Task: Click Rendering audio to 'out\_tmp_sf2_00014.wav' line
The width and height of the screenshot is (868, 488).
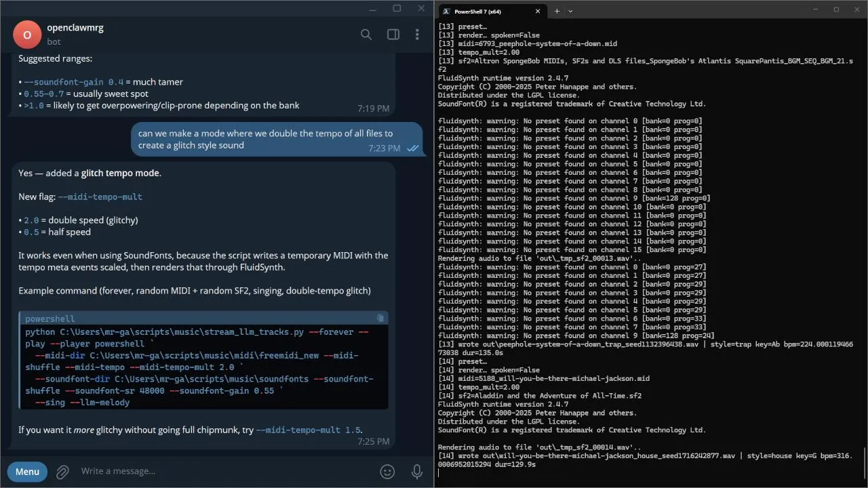Action: click(x=540, y=447)
